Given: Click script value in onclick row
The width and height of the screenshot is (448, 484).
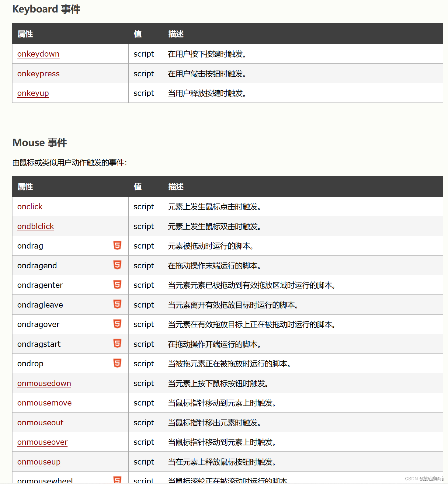Looking at the screenshot, I should coord(144,207).
